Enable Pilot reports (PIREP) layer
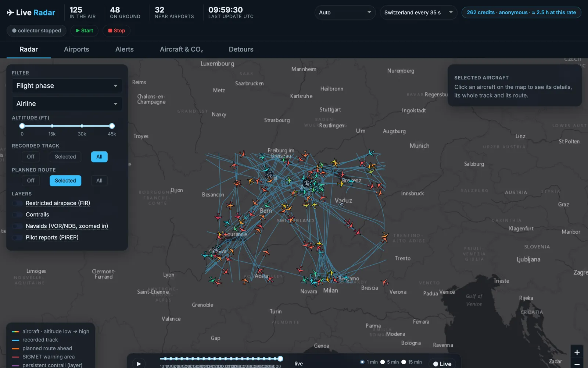588x368 pixels. pyautogui.click(x=17, y=237)
